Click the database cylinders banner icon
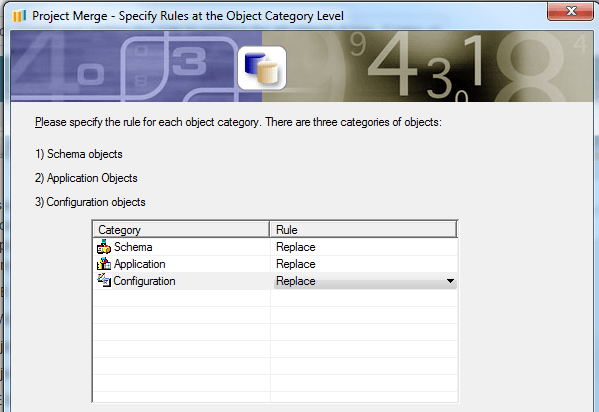 coord(262,68)
